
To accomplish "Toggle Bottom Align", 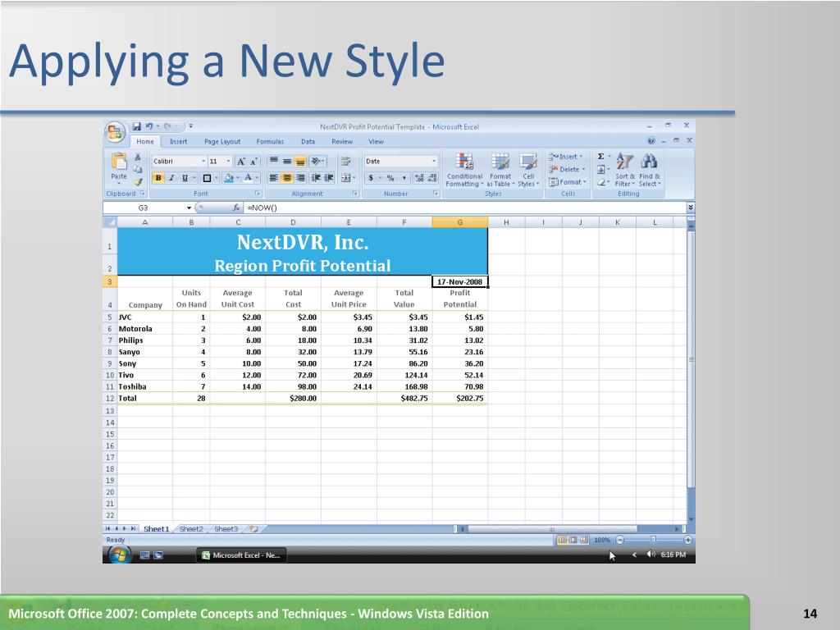I will click(300, 161).
